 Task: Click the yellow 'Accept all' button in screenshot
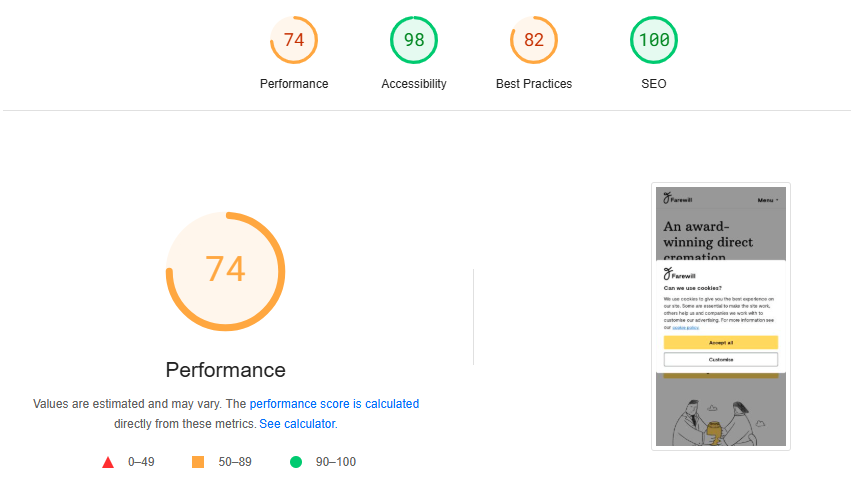[x=721, y=343]
